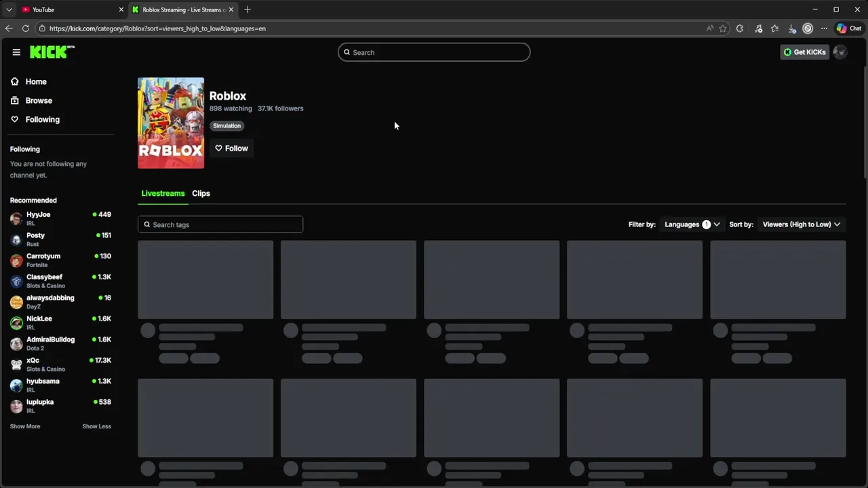This screenshot has width=868, height=488.
Task: Open the hamburger sidebar menu
Action: pos(16,52)
